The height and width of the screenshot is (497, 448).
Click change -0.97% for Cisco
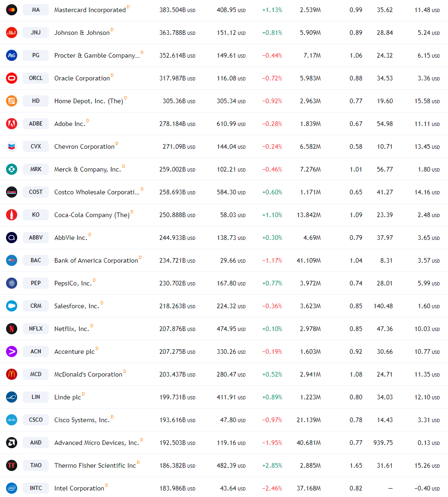(272, 420)
